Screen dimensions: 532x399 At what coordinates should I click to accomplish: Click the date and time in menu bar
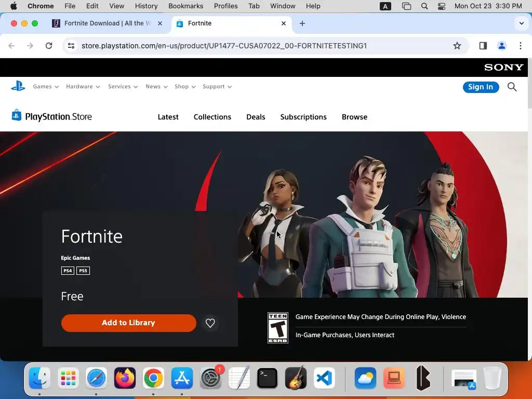[x=488, y=6]
